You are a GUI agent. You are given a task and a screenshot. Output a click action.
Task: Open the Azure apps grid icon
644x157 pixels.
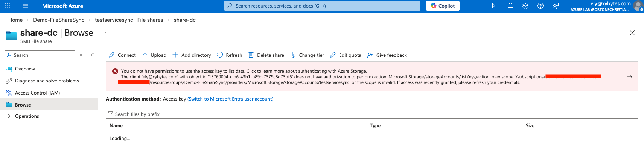pos(8,6)
